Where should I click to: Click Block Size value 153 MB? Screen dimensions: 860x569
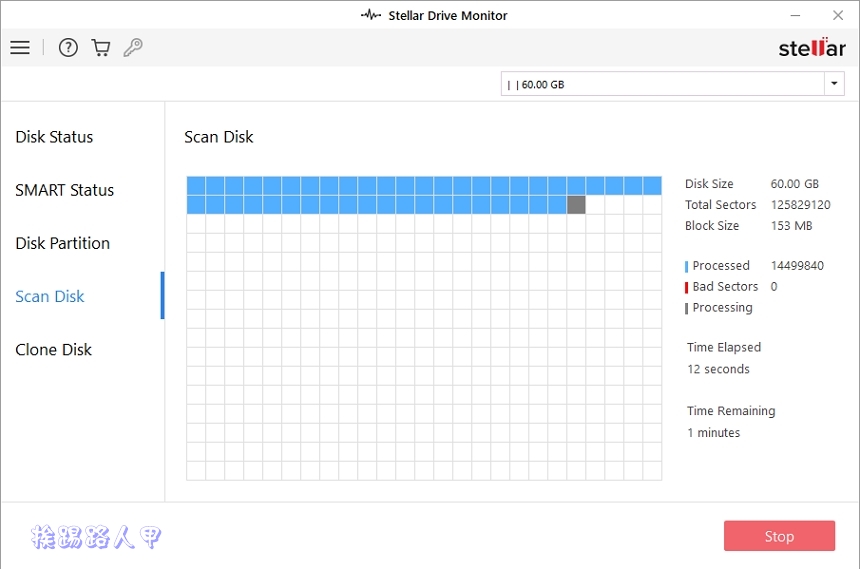pos(791,226)
